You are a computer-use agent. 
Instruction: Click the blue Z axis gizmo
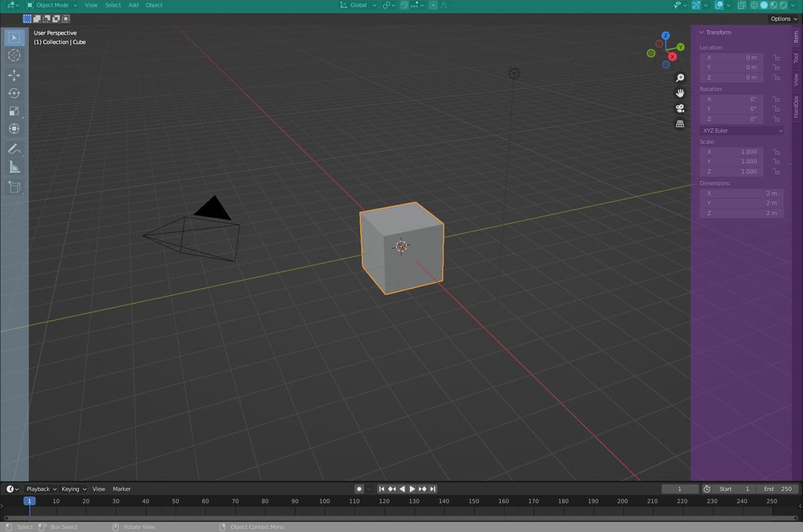click(666, 35)
